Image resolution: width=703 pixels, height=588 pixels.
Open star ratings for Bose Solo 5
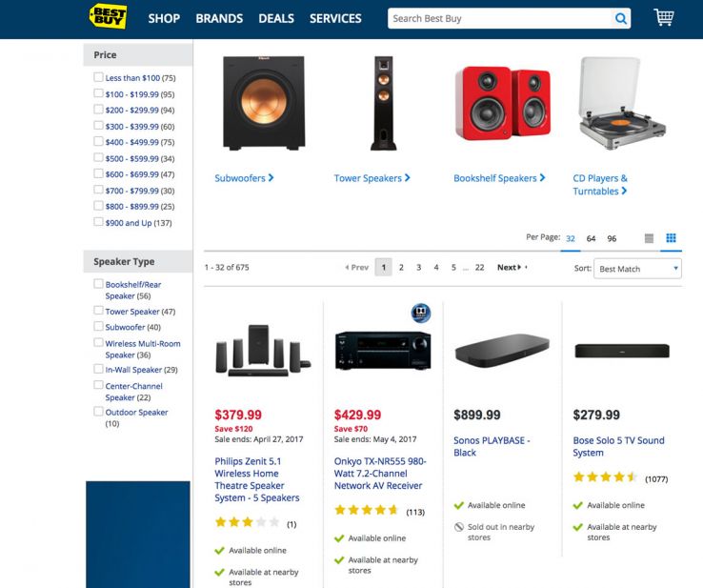pos(605,476)
